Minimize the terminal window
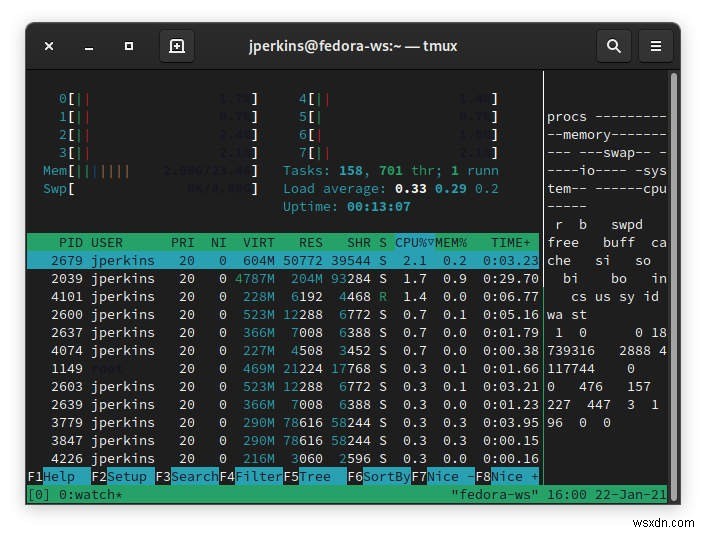The height and width of the screenshot is (533, 706). tap(89, 47)
